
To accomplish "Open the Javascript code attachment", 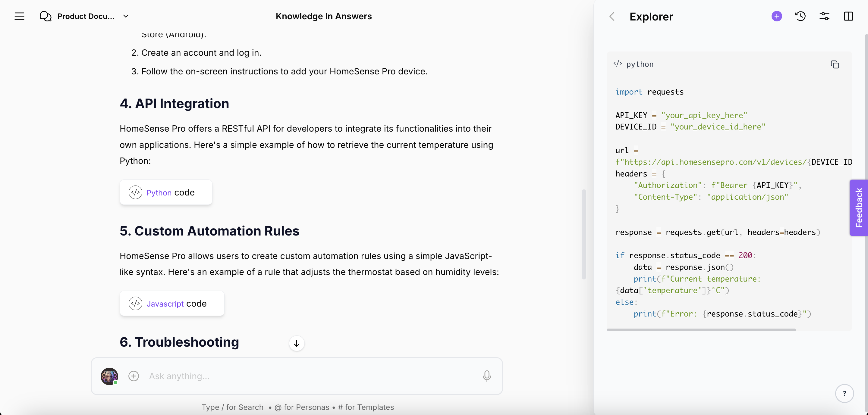I will pyautogui.click(x=172, y=303).
